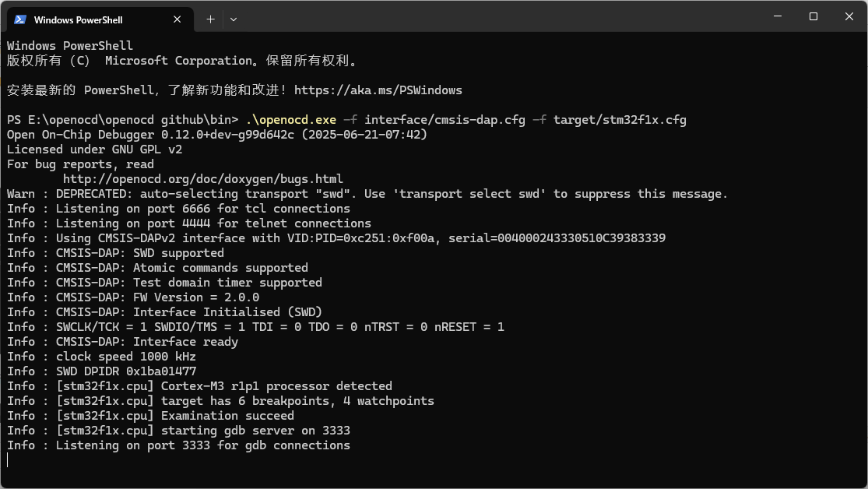
Task: Click the blinking cursor line at bottom
Action: [8, 459]
